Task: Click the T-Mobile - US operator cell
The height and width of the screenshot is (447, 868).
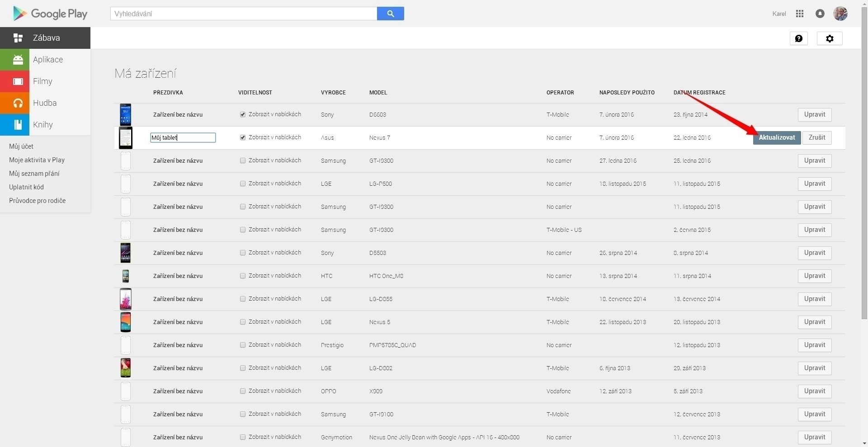Action: pyautogui.click(x=564, y=230)
